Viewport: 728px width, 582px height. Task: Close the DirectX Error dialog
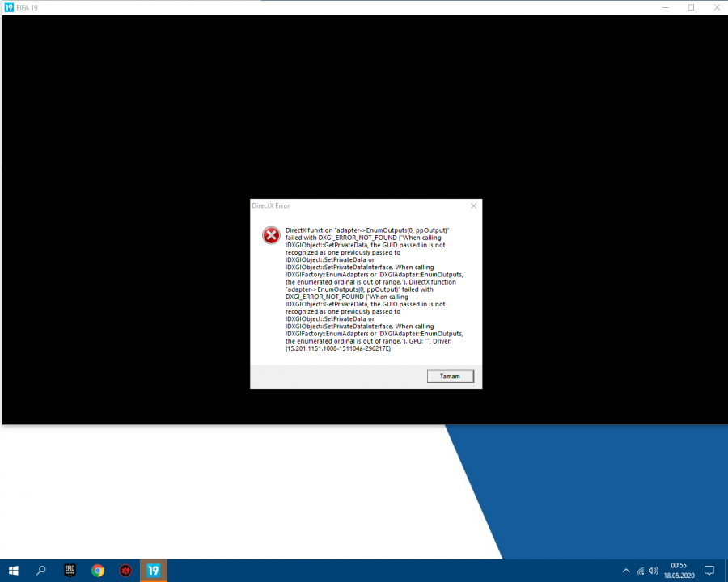[473, 205]
